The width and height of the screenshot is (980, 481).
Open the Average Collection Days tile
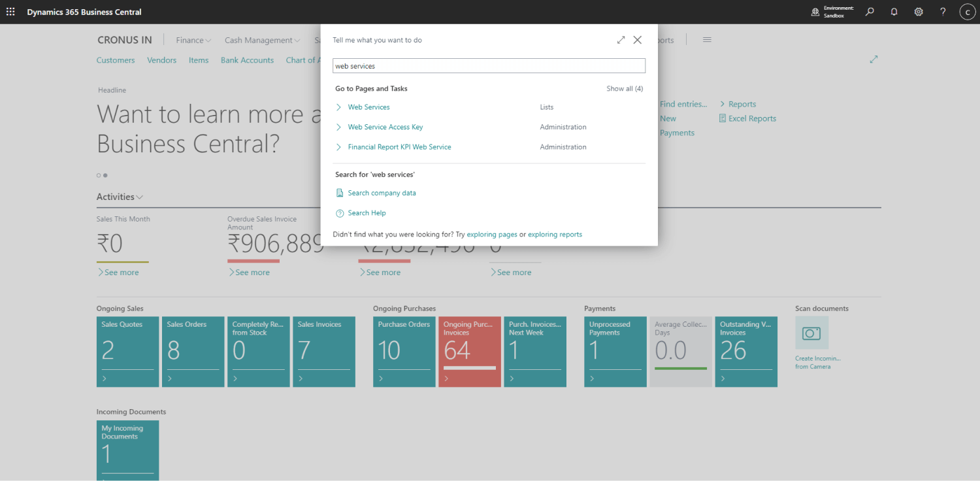click(x=681, y=352)
